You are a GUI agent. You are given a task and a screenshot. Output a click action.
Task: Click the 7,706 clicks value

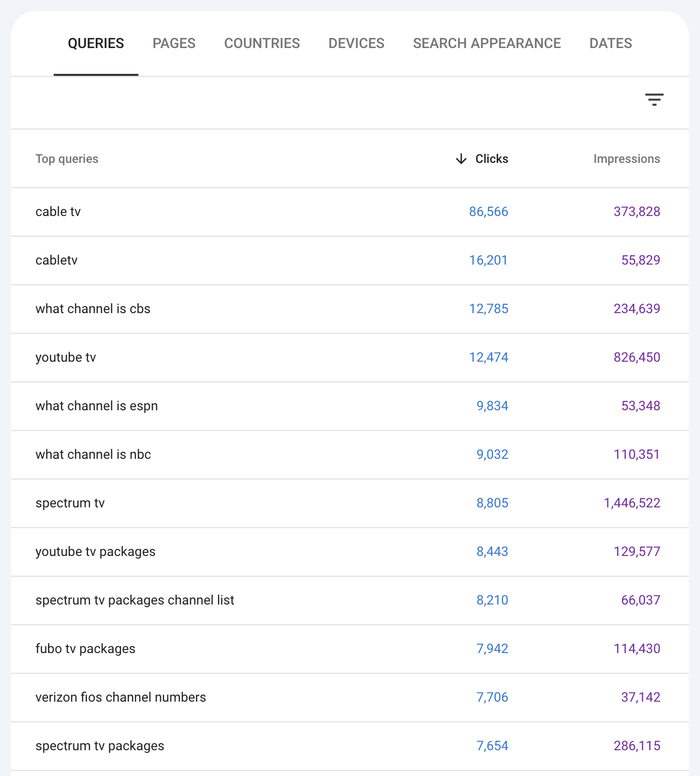coord(493,697)
